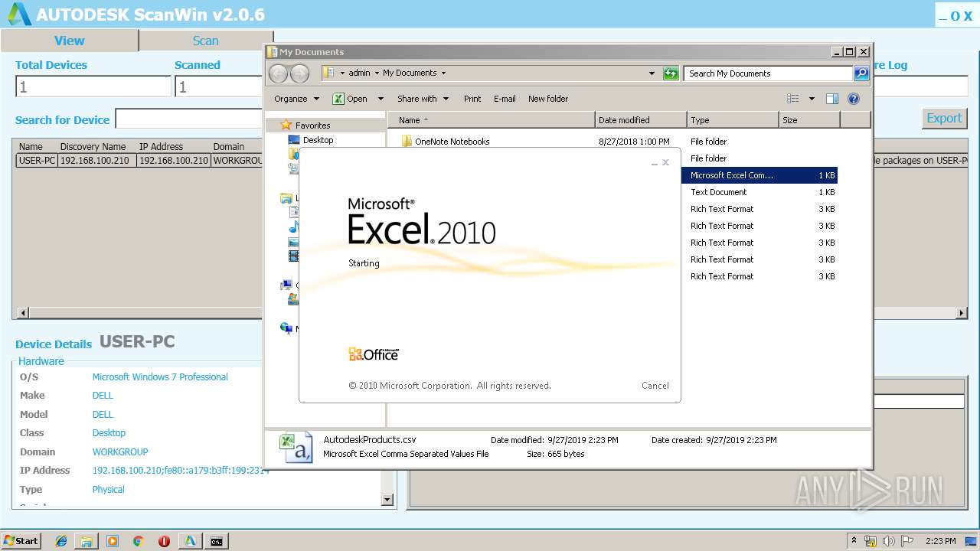Open Windows Media Player from taskbar
Viewport: 980px width, 551px height.
point(113,541)
